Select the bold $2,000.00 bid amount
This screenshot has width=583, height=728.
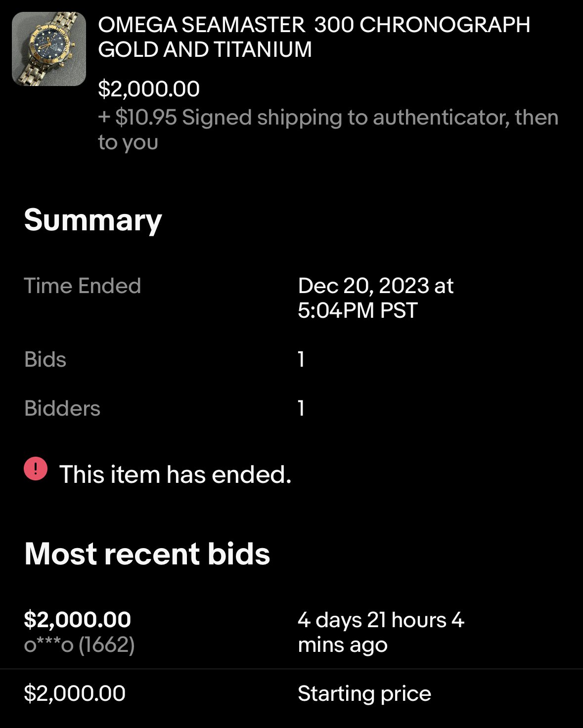[x=78, y=619]
